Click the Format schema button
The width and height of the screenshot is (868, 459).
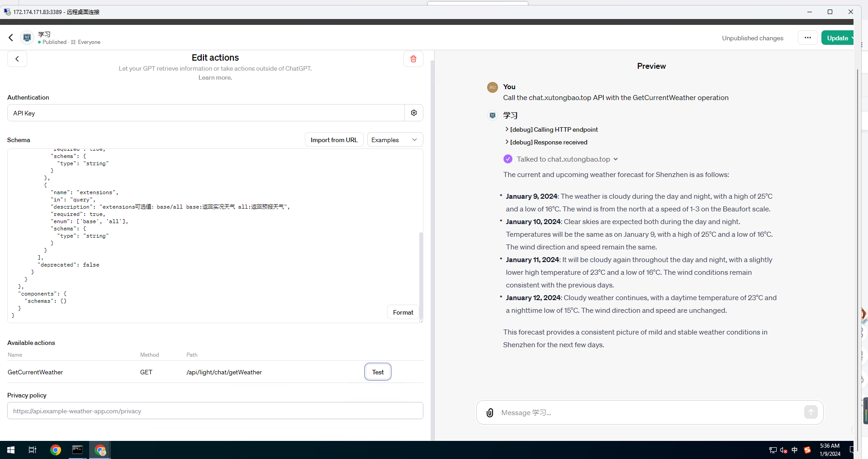(403, 312)
